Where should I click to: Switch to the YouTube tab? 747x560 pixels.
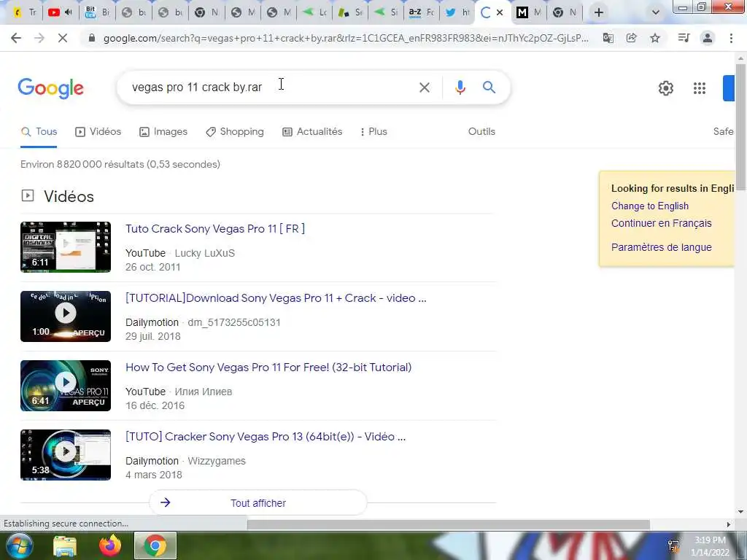pos(60,12)
